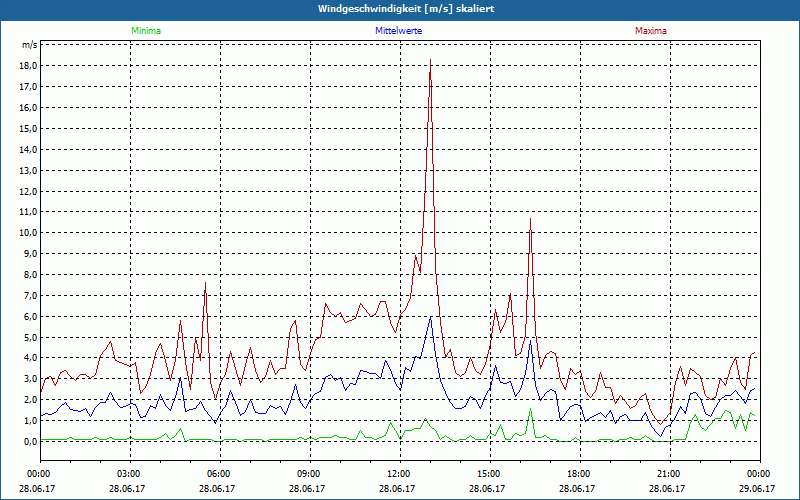
Task: Click the '06:00' time label
Action: pos(220,474)
